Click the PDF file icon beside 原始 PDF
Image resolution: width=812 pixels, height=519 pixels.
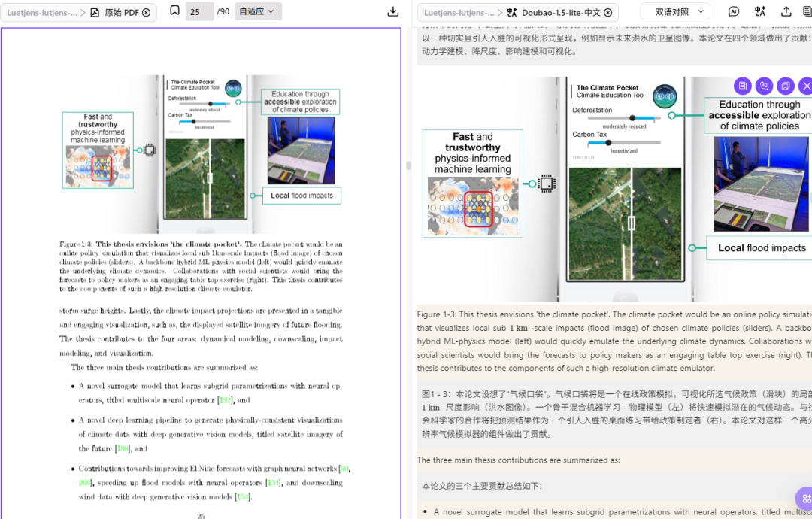[x=93, y=11]
